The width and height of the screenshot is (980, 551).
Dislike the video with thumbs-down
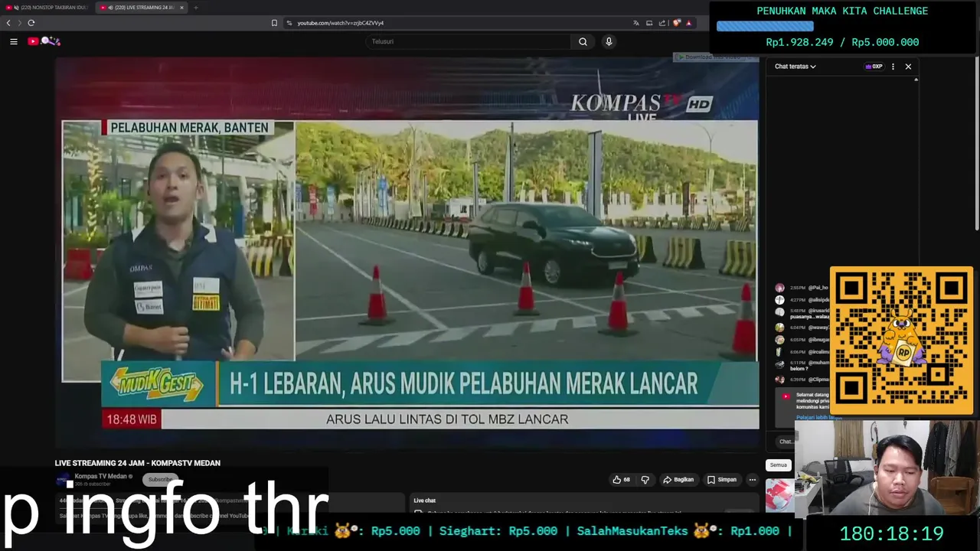tap(645, 480)
